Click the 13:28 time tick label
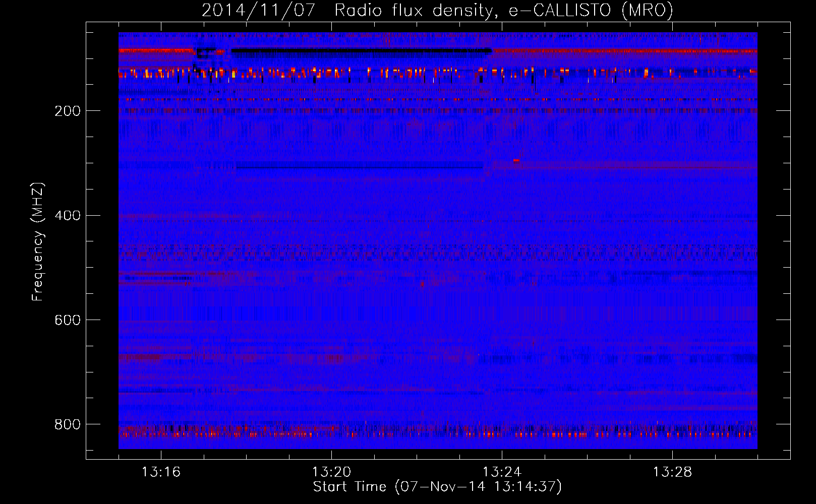Image resolution: width=816 pixels, height=504 pixels. coord(672,472)
